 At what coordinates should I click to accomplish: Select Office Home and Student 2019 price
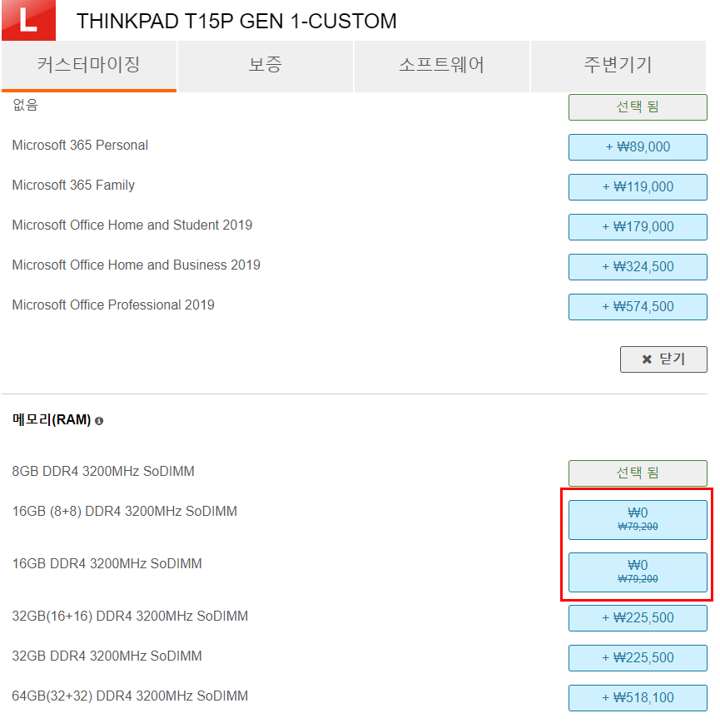(x=638, y=227)
